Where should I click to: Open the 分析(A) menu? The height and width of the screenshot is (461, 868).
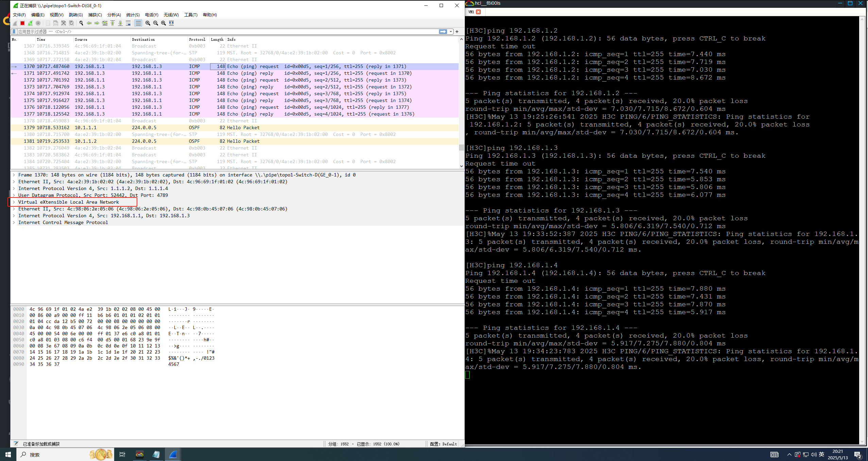pos(114,15)
